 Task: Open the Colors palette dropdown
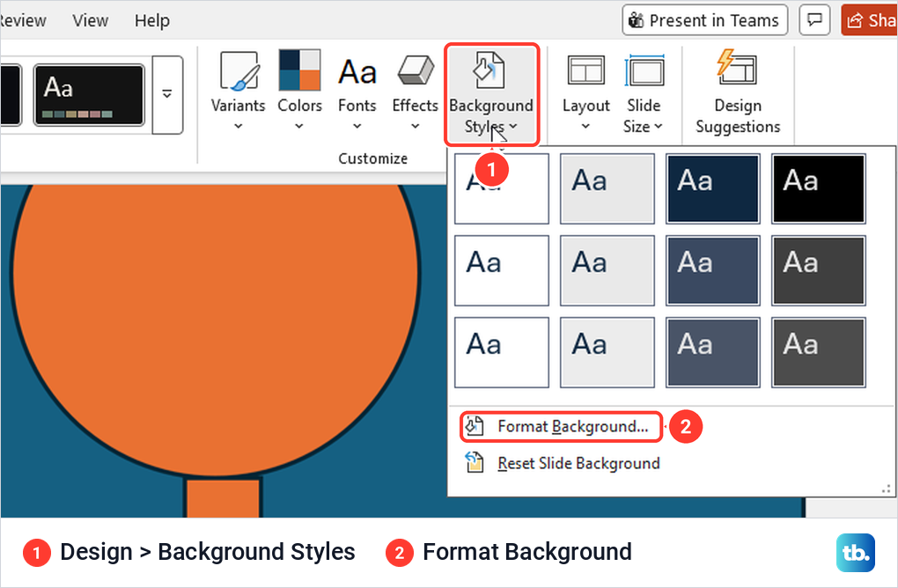click(299, 92)
